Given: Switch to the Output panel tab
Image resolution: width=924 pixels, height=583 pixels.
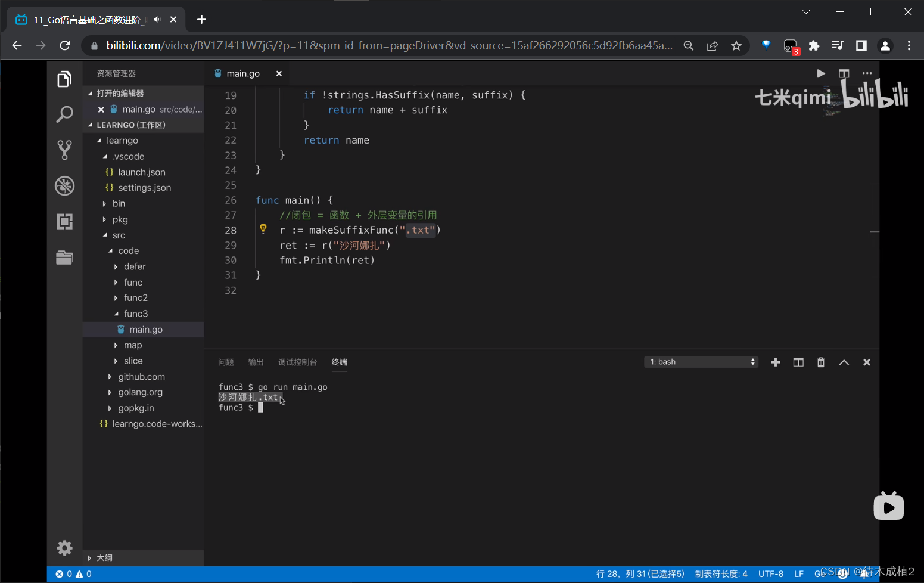Looking at the screenshot, I should (256, 362).
